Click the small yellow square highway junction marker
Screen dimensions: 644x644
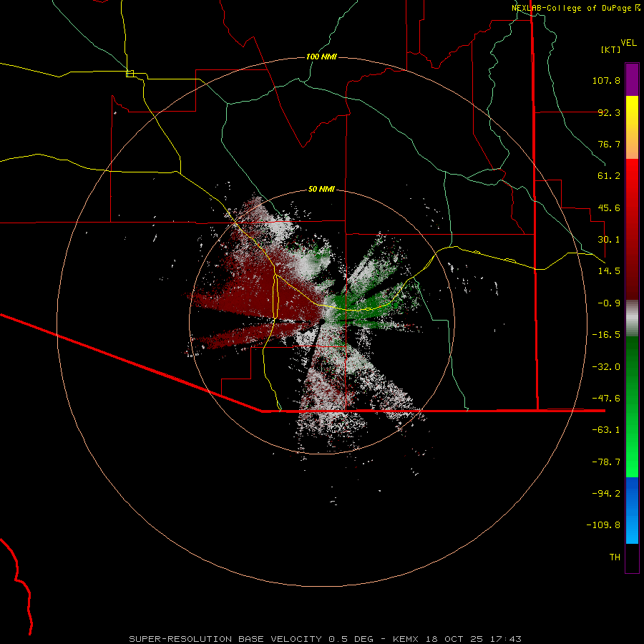[x=130, y=74]
